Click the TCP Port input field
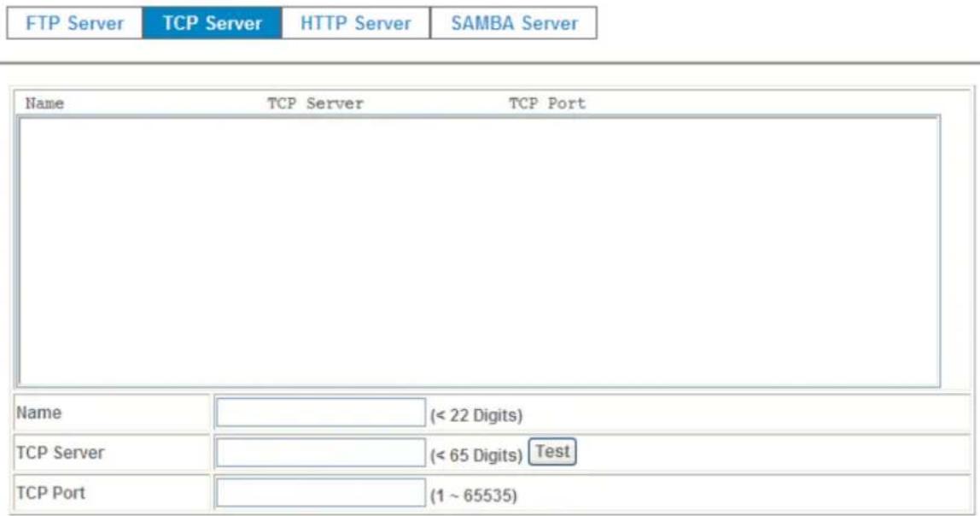 click(321, 493)
